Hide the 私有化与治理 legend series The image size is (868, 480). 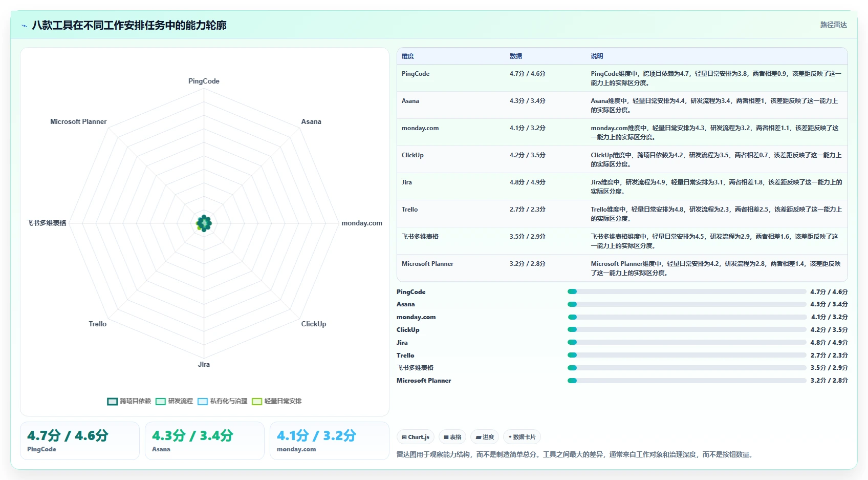[x=222, y=401]
